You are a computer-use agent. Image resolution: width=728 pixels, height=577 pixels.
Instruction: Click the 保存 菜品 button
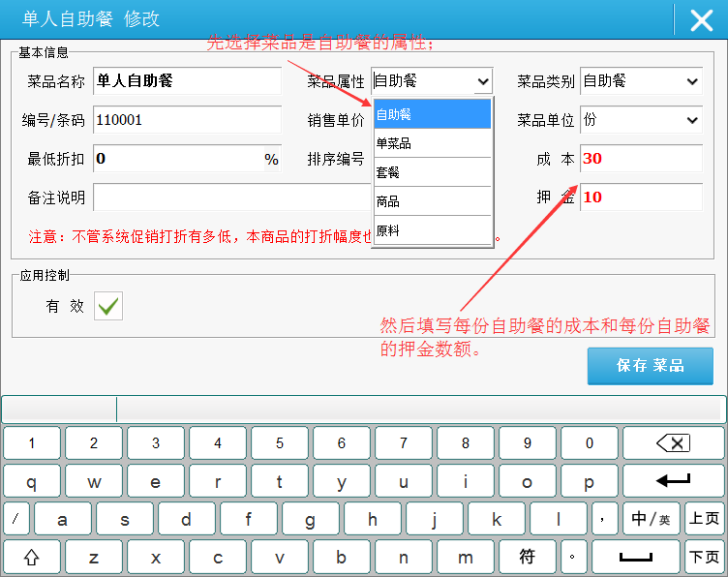tap(650, 366)
